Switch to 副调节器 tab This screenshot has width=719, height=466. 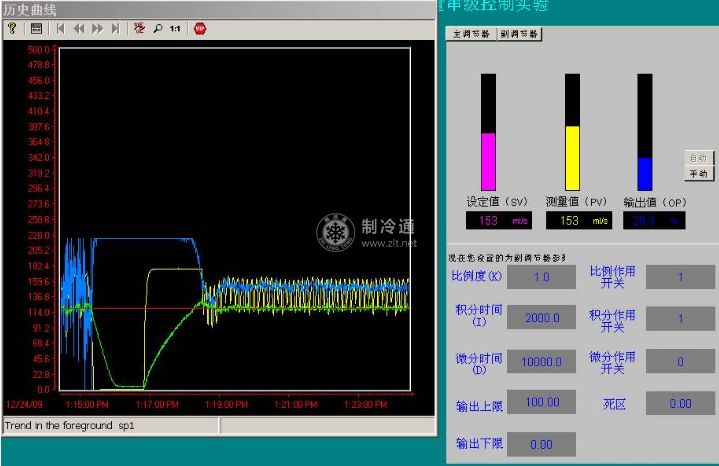tap(519, 34)
